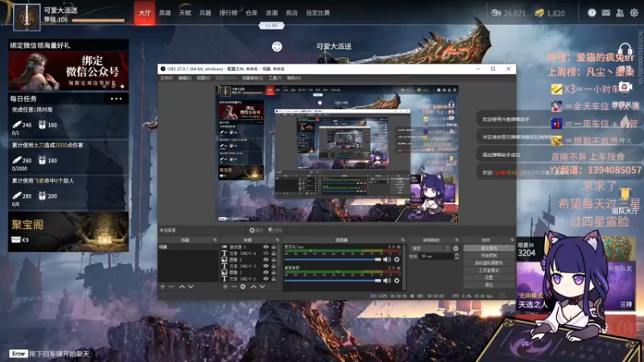Switch to the 英雄 tab in game navigation
Viewport: 644px width, 362px height.
tap(165, 13)
